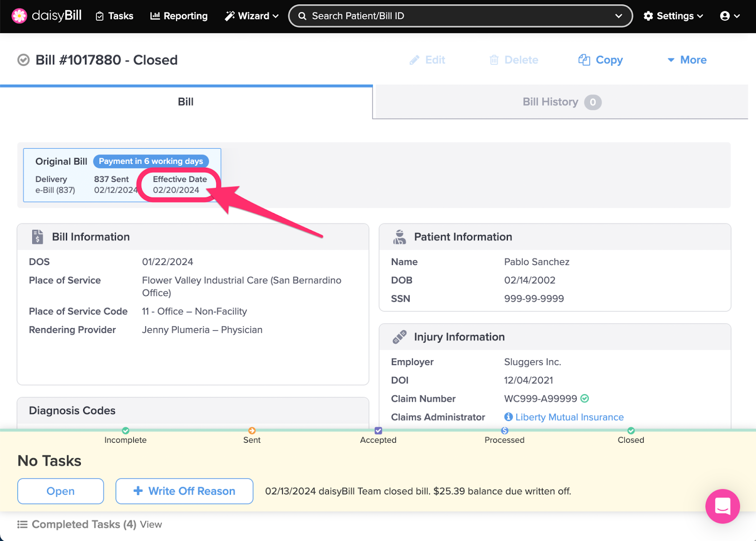Open the Settings dropdown menu

point(673,16)
